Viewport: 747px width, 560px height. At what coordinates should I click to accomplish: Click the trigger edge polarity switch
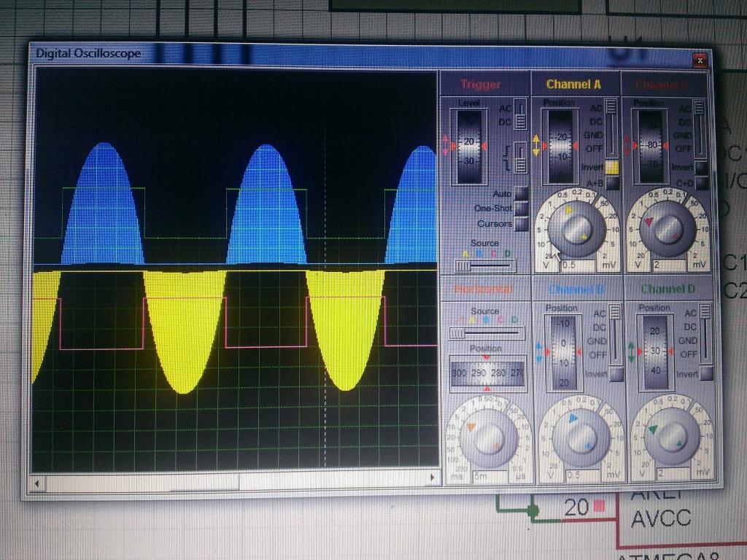point(520,157)
